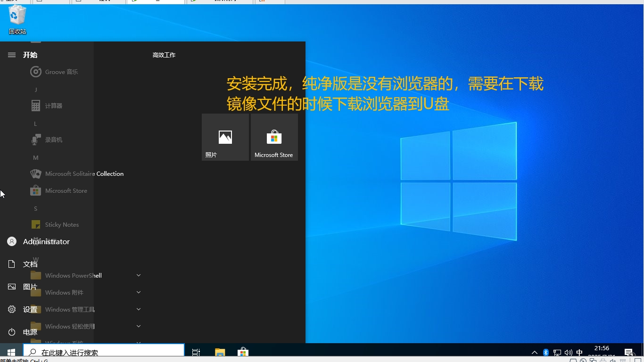Launch the Microsoft Store tile
644x362 pixels.
click(x=274, y=137)
